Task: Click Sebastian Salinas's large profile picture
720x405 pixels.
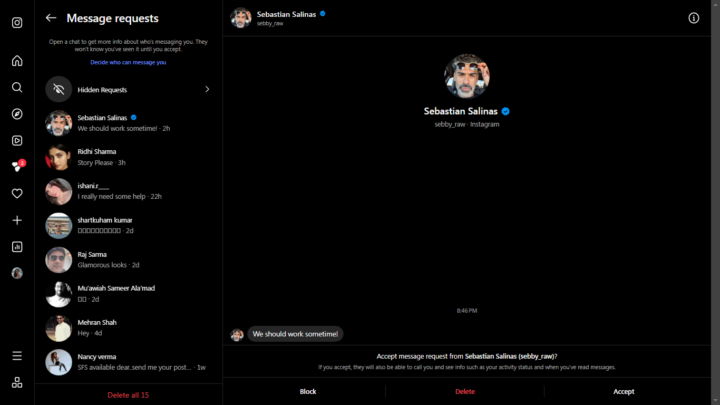Action: click(x=467, y=77)
